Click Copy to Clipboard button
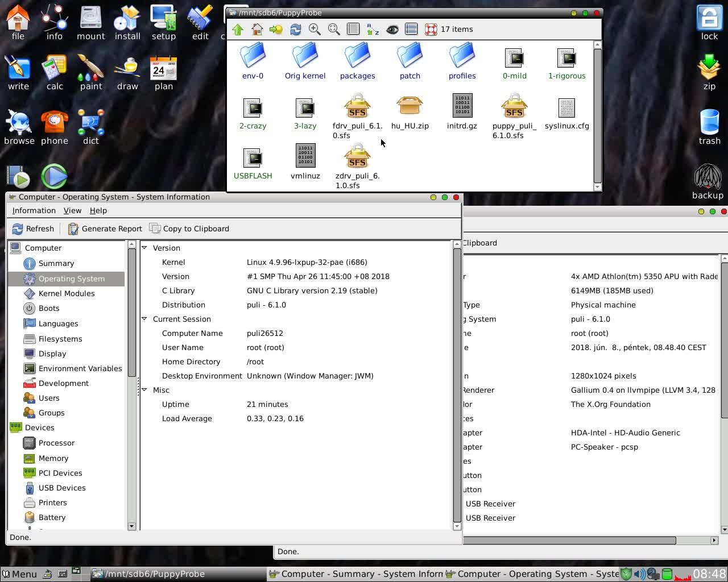This screenshot has height=582, width=728. pos(189,228)
